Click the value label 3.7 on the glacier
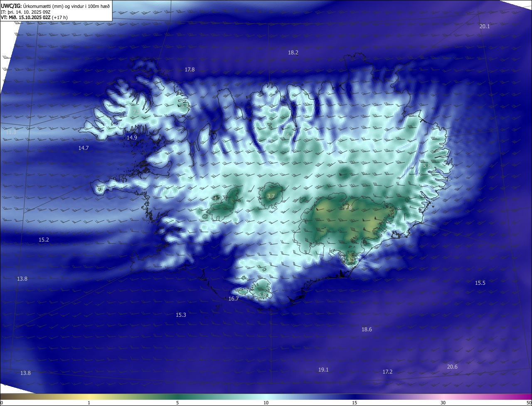 (x=271, y=196)
